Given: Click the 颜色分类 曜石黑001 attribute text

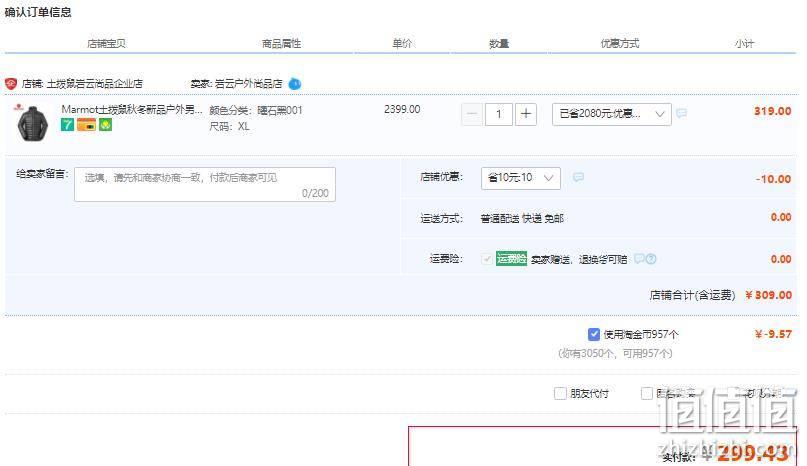Looking at the screenshot, I should point(256,110).
